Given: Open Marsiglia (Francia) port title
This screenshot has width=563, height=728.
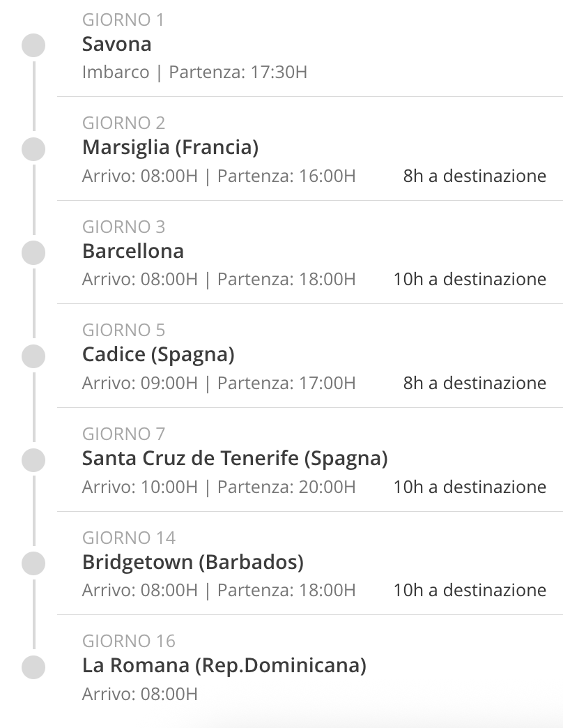Looking at the screenshot, I should click(170, 148).
